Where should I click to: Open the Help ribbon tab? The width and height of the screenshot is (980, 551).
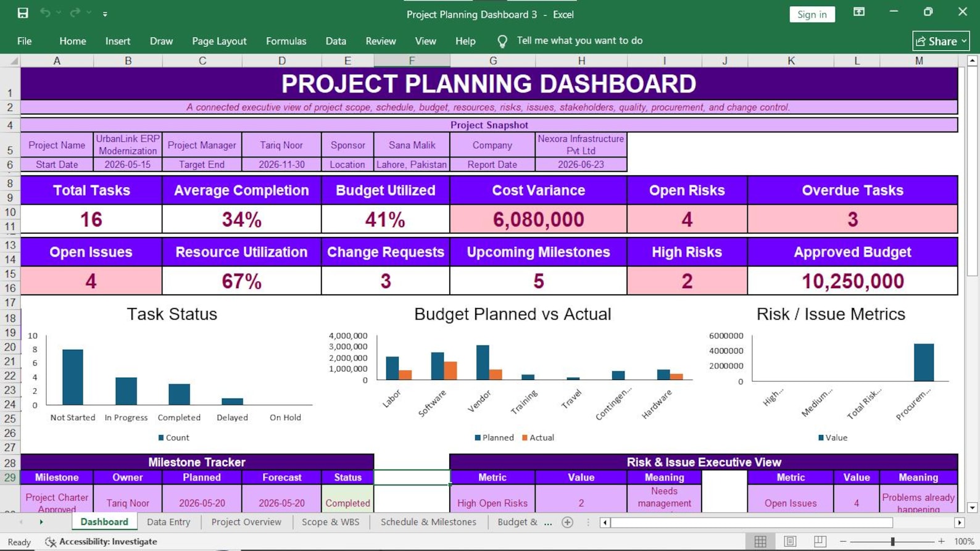[x=465, y=41]
